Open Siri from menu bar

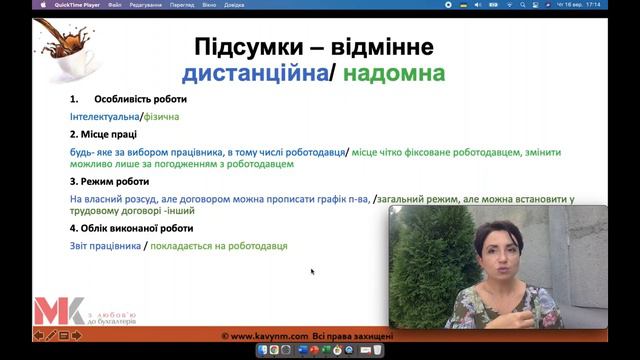click(x=548, y=5)
